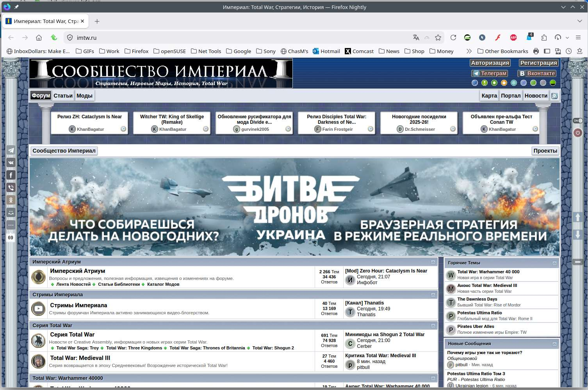Open the Моды tab

point(84,96)
